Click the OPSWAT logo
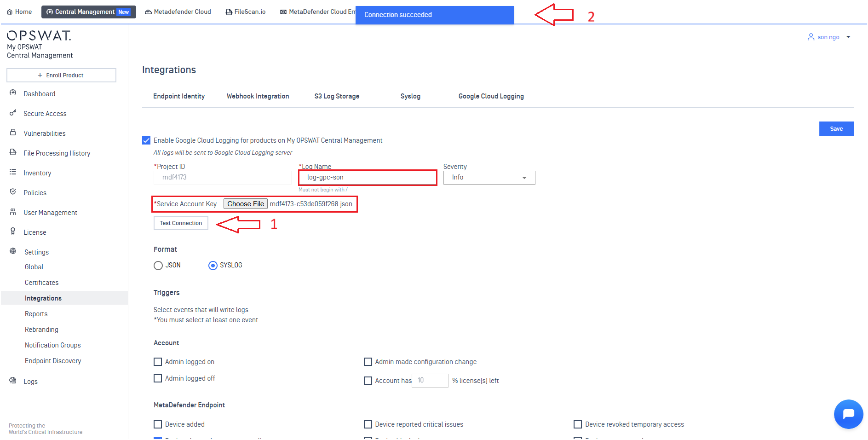 pyautogui.click(x=39, y=36)
